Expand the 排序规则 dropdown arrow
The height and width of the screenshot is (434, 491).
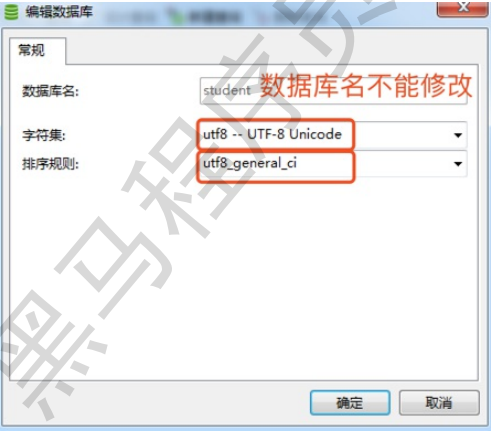(458, 164)
